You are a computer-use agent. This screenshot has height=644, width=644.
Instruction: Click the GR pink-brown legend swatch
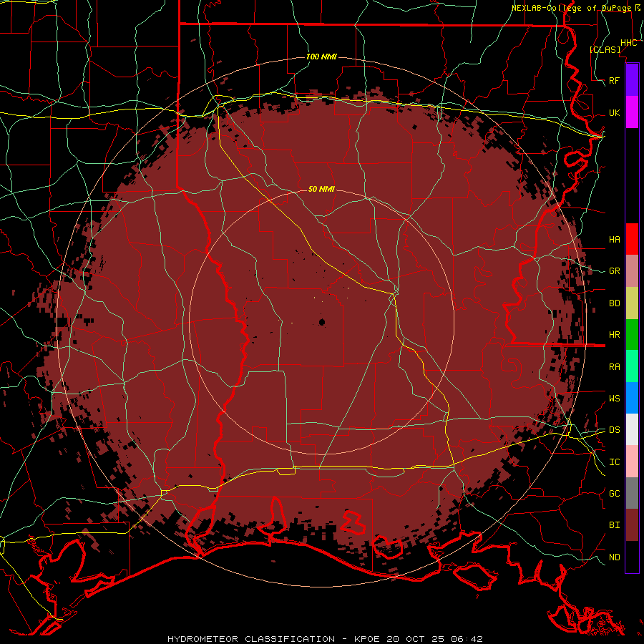[632, 271]
